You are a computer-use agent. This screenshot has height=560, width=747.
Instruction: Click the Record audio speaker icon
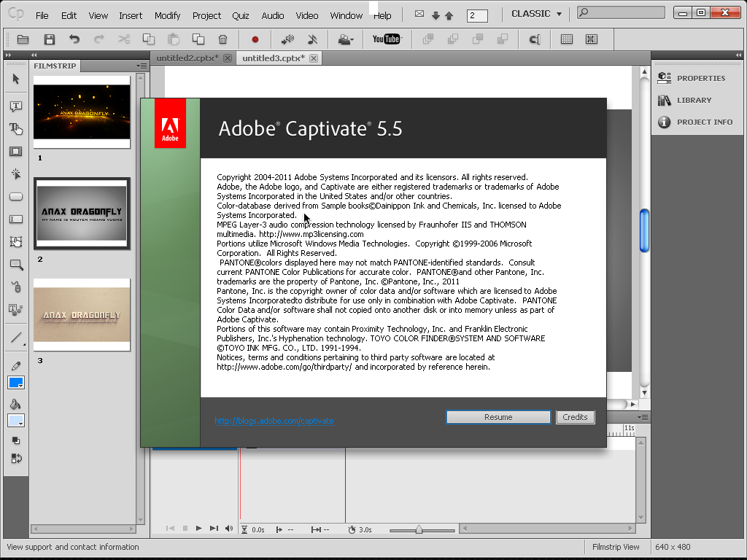(x=287, y=39)
